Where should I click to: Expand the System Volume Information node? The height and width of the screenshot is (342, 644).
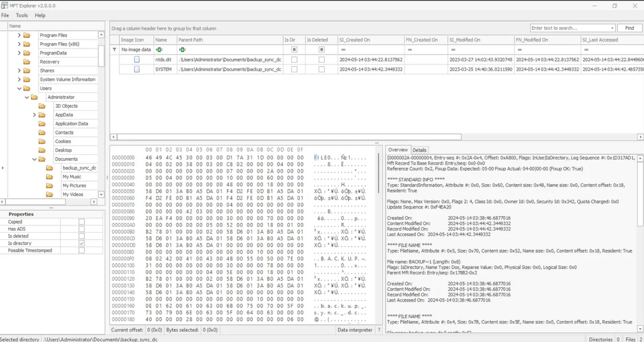19,79
